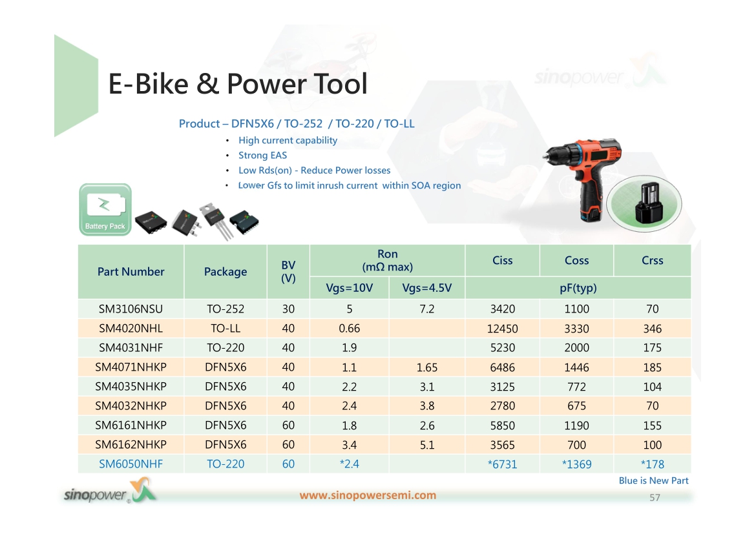Click the slide title E-Bike & Power Tool

[x=238, y=83]
